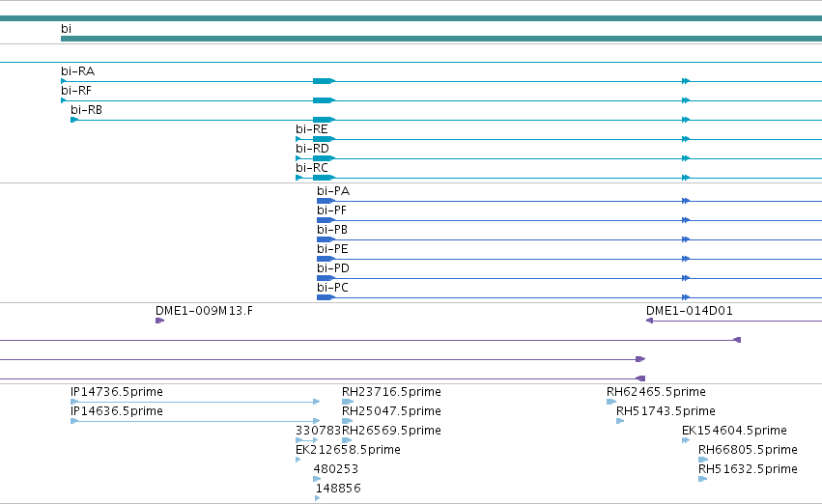Click the small arrow glyph under 148856

[318, 498]
